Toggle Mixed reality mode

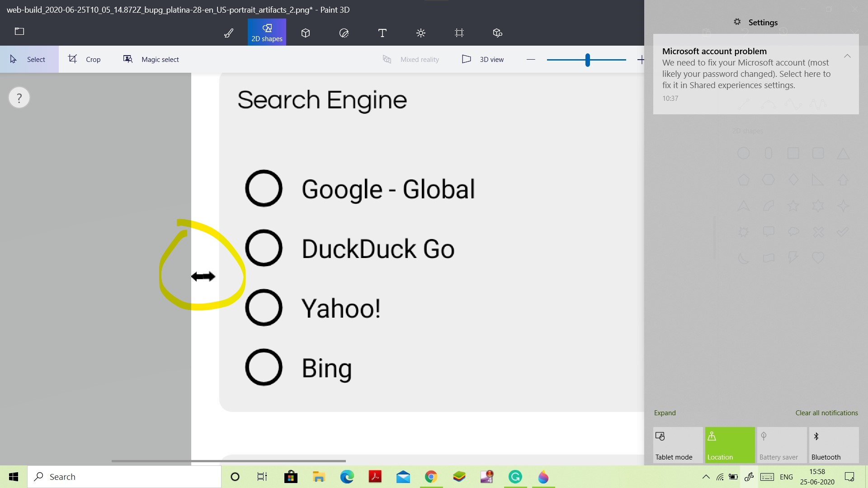point(411,59)
